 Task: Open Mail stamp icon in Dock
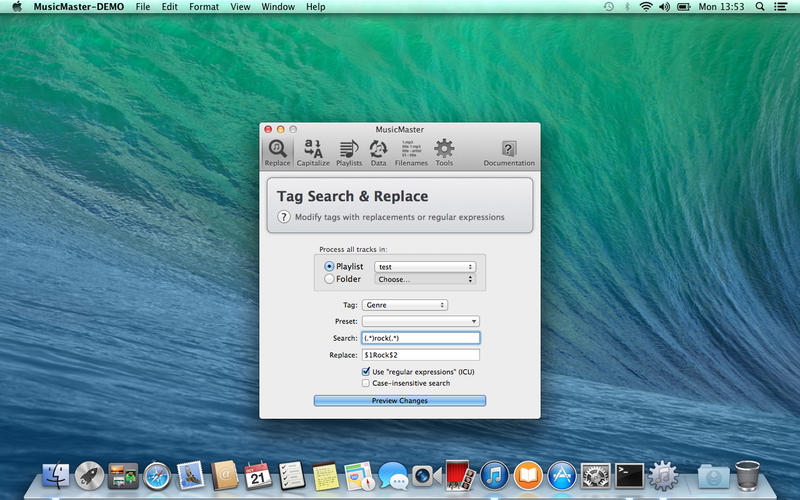pyautogui.click(x=191, y=476)
